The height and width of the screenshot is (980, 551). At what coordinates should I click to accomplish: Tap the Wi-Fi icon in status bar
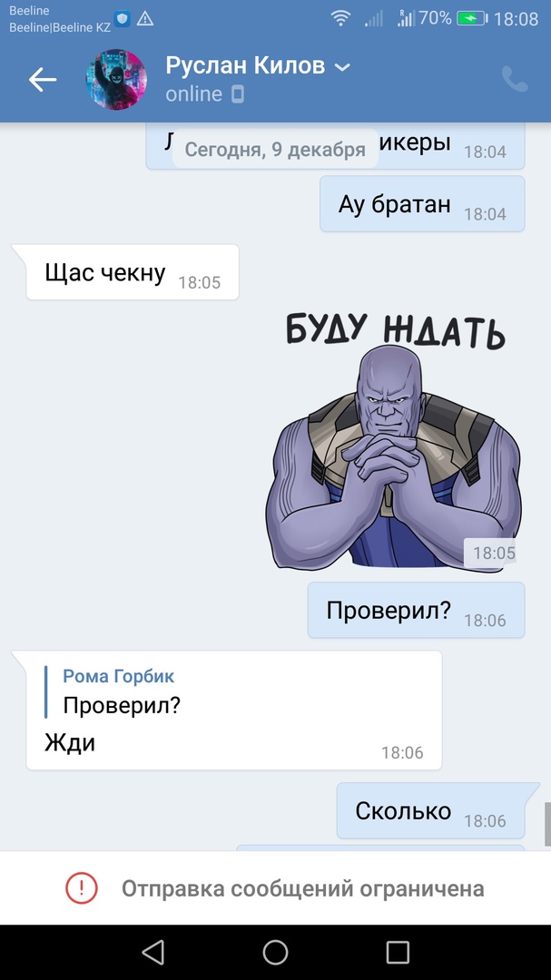coord(340,19)
